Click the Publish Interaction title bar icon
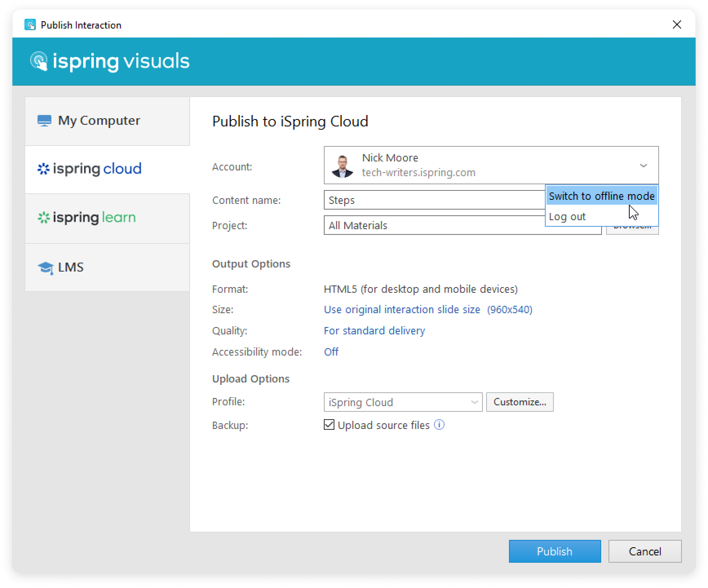Viewport: 708px width, 588px height. click(x=30, y=25)
